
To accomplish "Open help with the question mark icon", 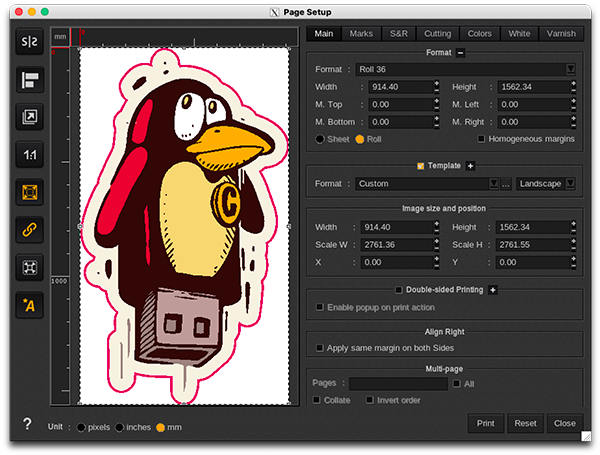I will click(x=27, y=424).
